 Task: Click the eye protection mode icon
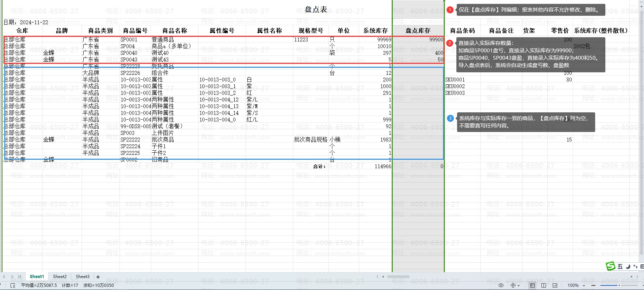pos(501,285)
